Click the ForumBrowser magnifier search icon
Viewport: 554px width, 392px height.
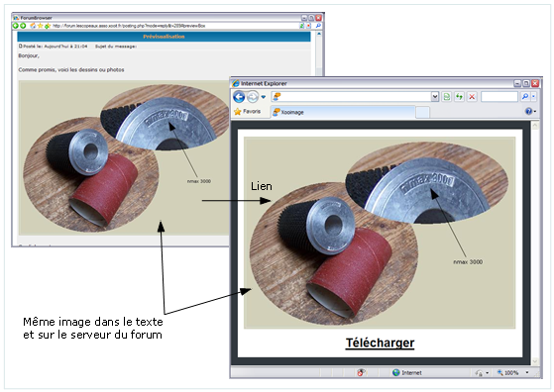(x=318, y=26)
